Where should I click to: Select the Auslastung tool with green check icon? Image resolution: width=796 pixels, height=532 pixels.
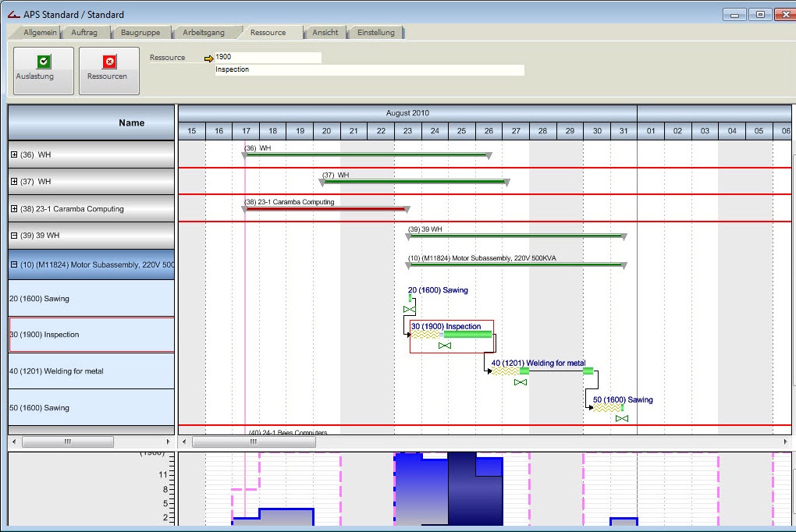pyautogui.click(x=43, y=70)
